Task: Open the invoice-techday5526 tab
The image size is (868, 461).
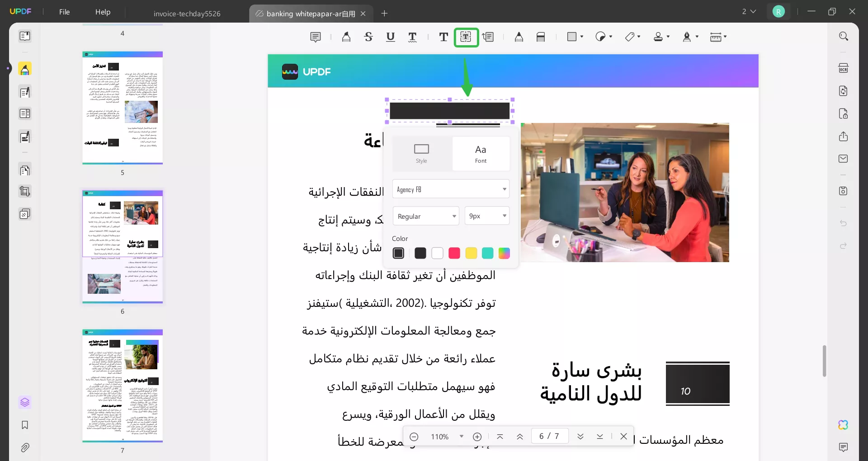Action: coord(187,13)
